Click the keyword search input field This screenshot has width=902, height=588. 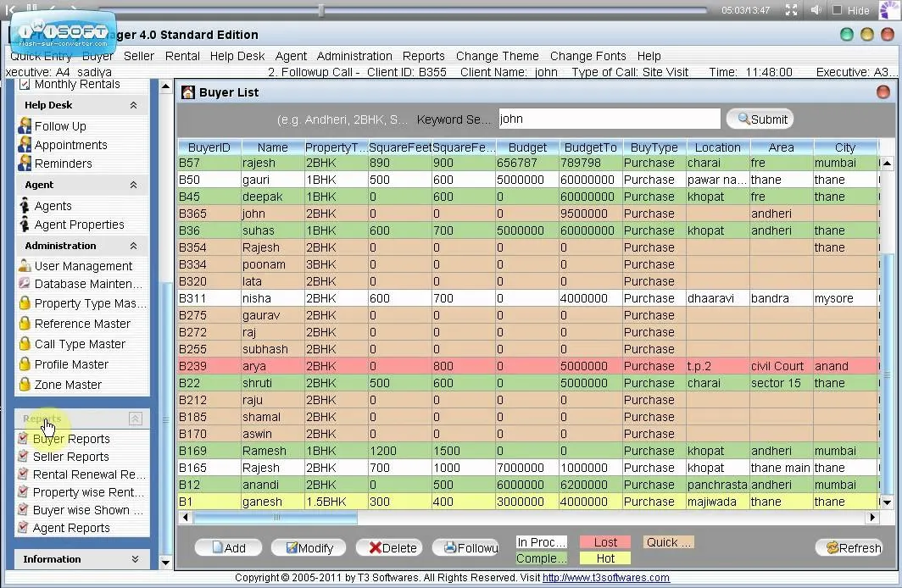tap(610, 119)
